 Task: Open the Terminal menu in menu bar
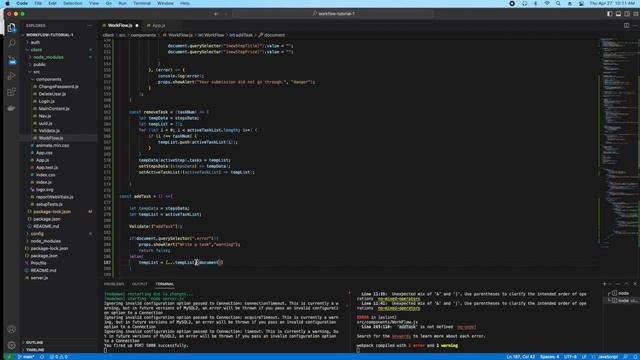pyautogui.click(x=142, y=3)
